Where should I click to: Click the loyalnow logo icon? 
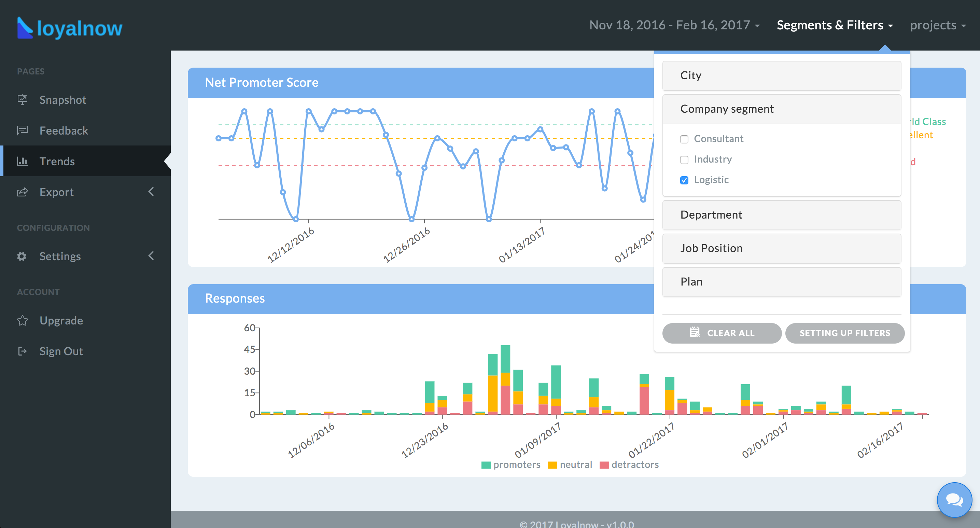(25, 28)
